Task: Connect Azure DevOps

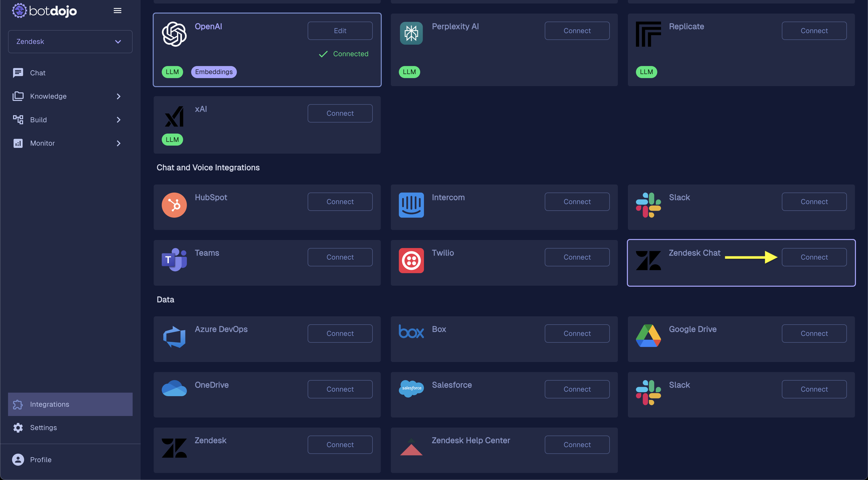Action: pyautogui.click(x=340, y=333)
